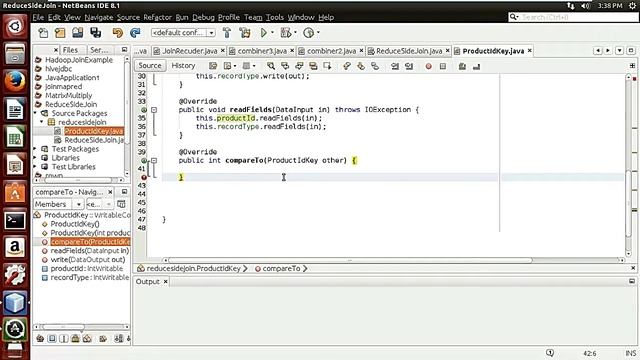Click the Uncomment editor toolbar icon
The height and width of the screenshot is (360, 640).
point(476,66)
